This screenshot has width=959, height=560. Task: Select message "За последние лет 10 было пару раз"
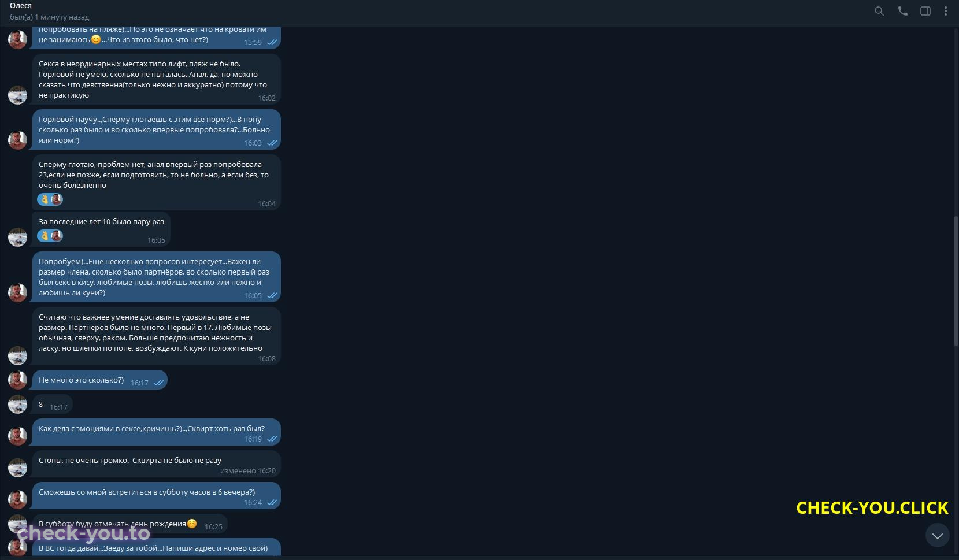point(101,230)
